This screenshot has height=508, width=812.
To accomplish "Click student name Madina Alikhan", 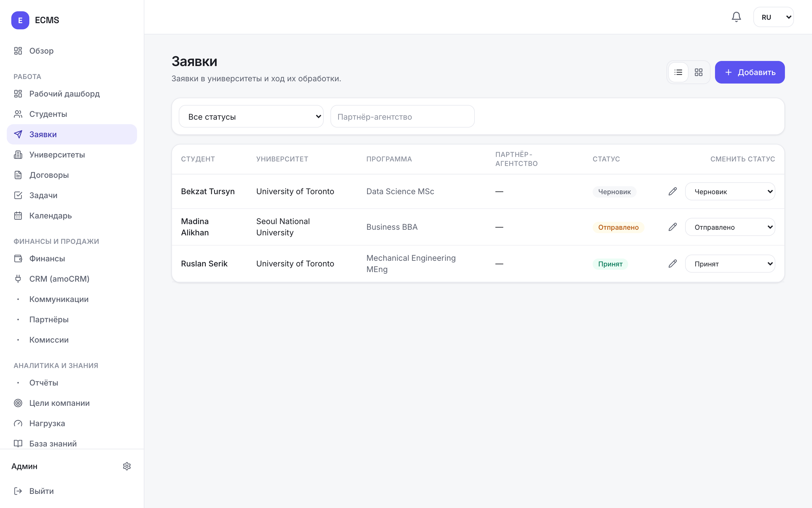I will 195,227.
